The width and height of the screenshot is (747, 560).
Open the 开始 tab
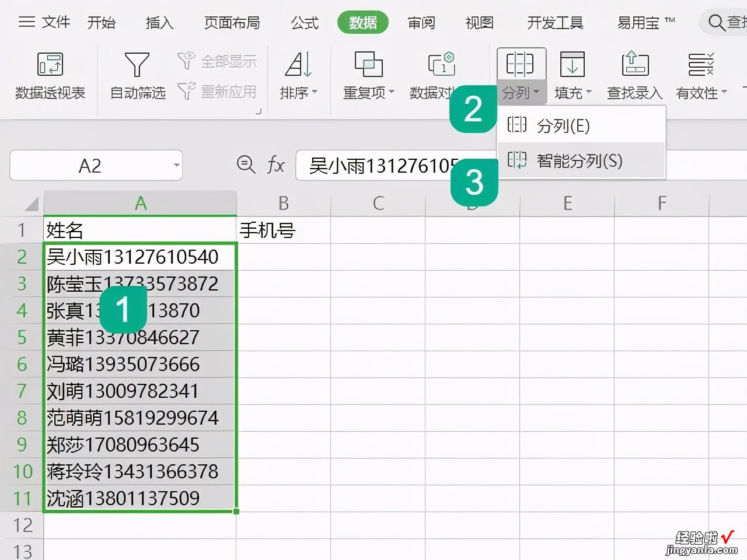coord(102,23)
